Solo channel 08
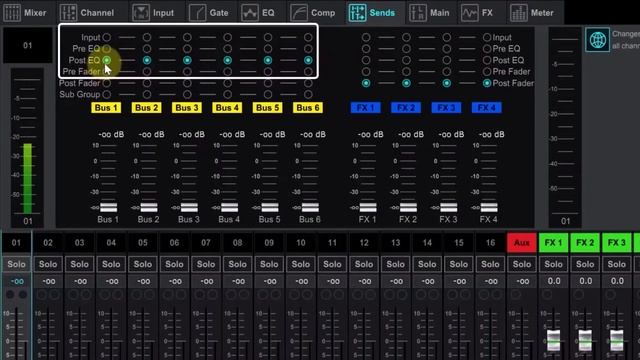This screenshot has width=640, height=360. (238, 264)
